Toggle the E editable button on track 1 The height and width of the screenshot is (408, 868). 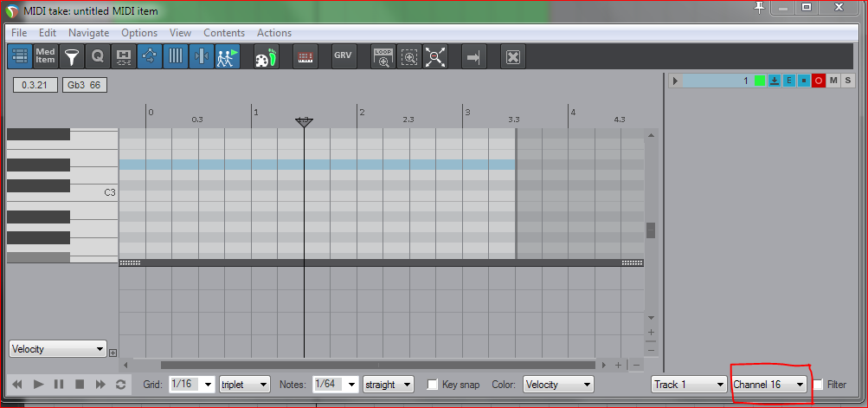[789, 81]
